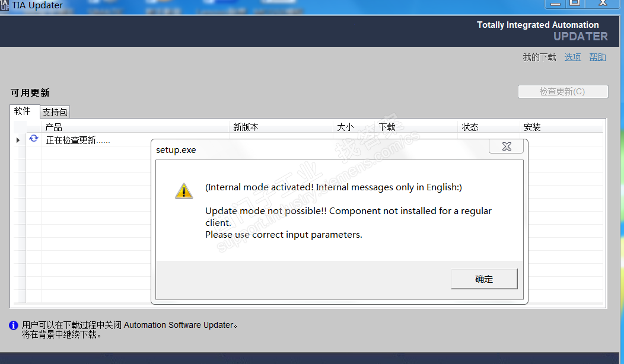This screenshot has width=624, height=364.
Task: Click the setup.exe dialog title text
Action: (176, 150)
